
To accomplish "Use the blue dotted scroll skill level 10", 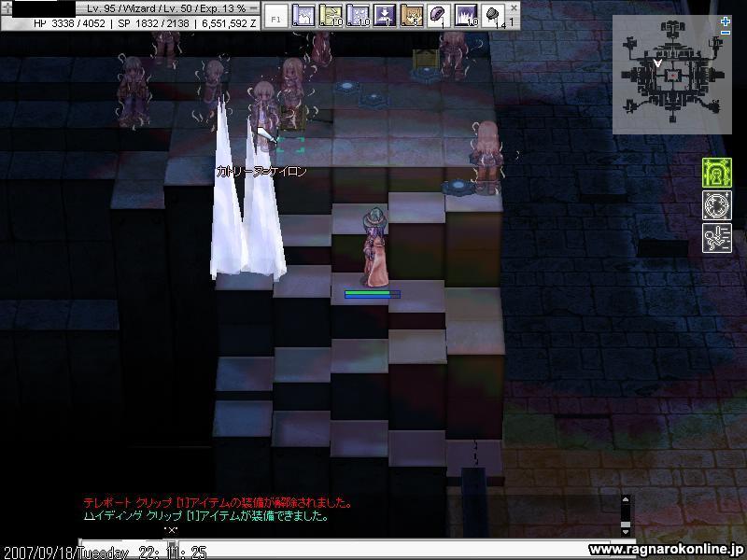I will [358, 16].
